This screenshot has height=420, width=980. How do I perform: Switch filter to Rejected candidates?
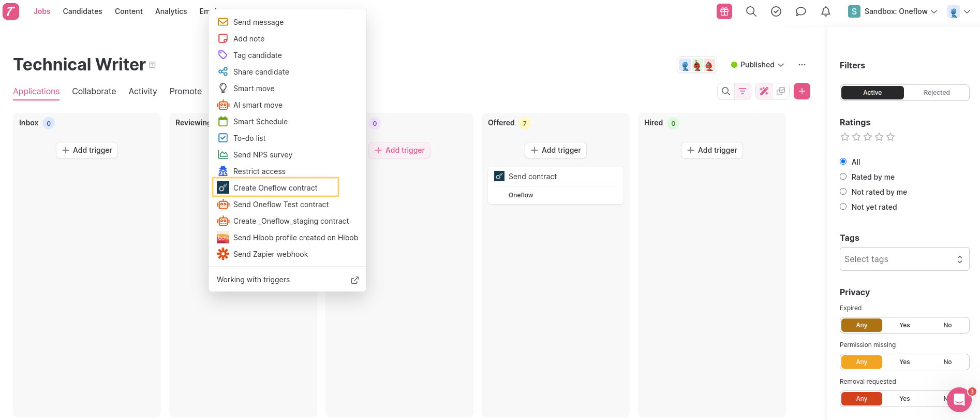coord(937,93)
